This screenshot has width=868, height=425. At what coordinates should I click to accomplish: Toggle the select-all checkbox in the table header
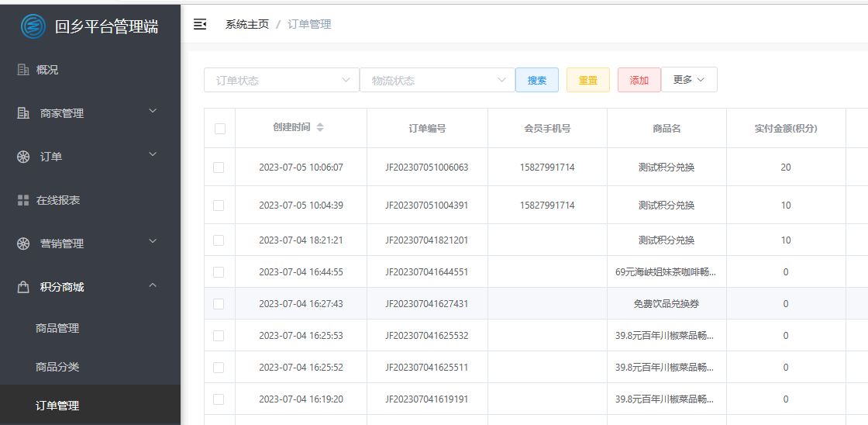pos(220,129)
